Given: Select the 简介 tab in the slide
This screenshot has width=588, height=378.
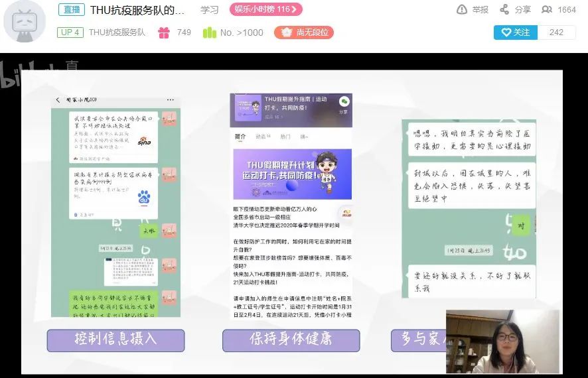Looking at the screenshot, I should coord(240,137).
